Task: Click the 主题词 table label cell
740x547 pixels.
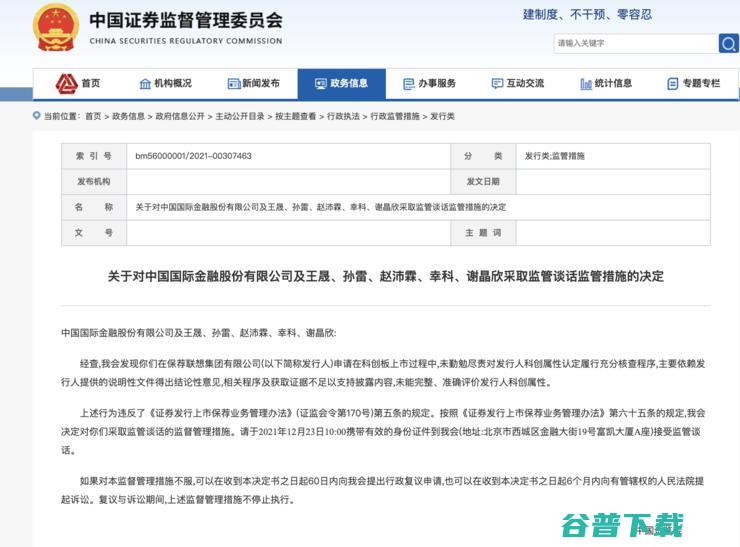Action: click(483, 232)
